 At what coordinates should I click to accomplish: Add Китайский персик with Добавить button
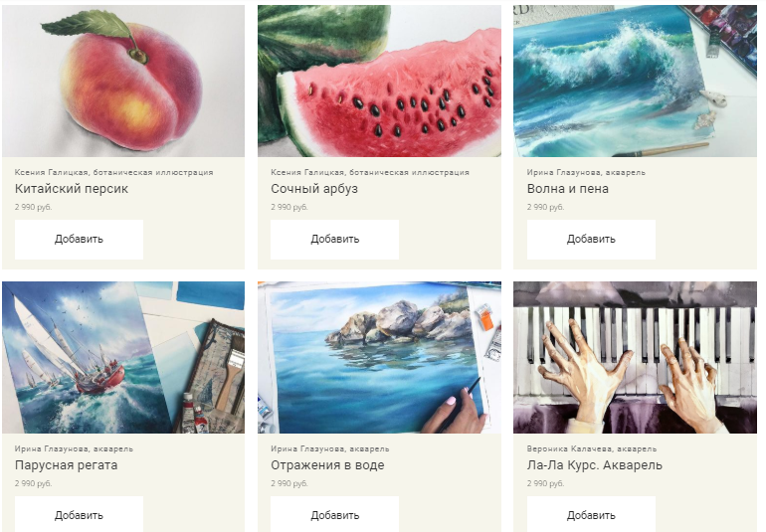point(79,240)
